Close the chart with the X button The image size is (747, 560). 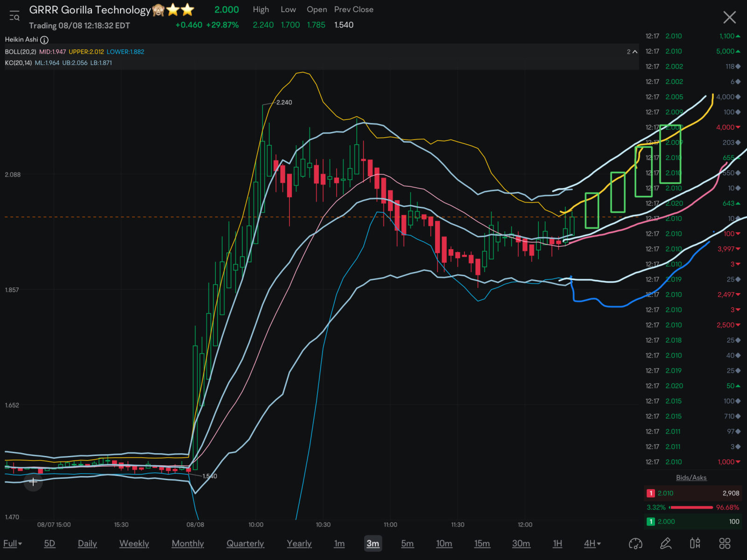[x=729, y=18]
